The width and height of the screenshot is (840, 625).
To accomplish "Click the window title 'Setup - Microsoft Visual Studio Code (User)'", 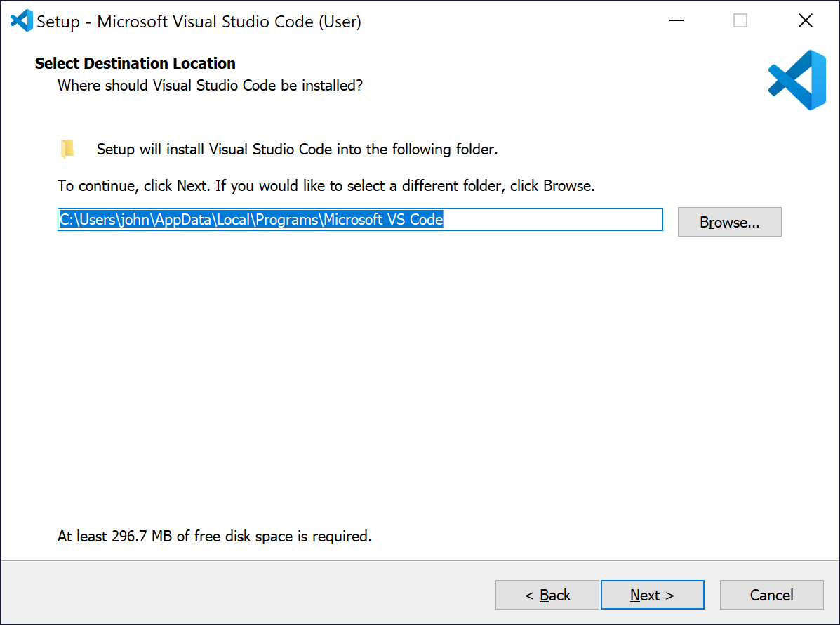I will pos(199,22).
